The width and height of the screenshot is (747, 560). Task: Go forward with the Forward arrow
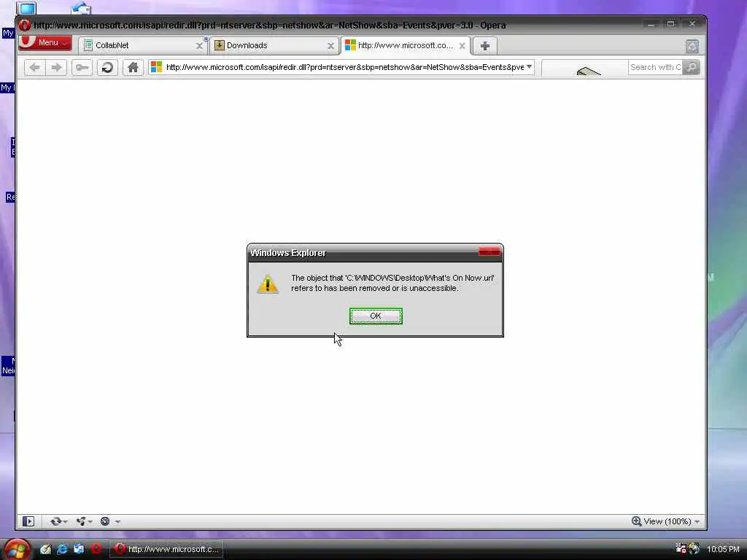tap(56, 68)
